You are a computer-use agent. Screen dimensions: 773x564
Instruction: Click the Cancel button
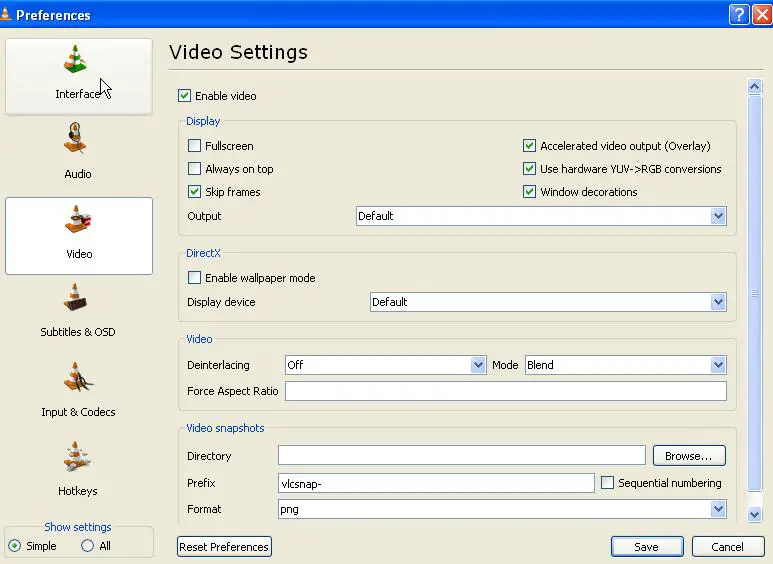728,547
